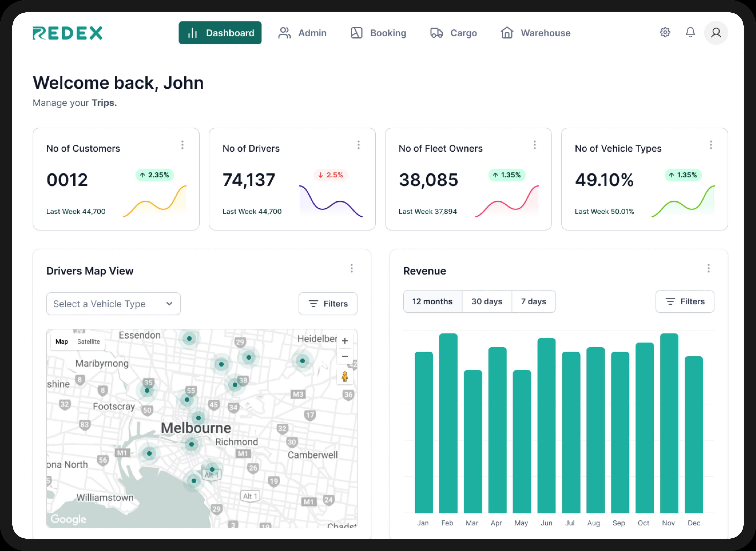The height and width of the screenshot is (551, 756).
Task: Open the No of Customers card menu
Action: click(183, 145)
